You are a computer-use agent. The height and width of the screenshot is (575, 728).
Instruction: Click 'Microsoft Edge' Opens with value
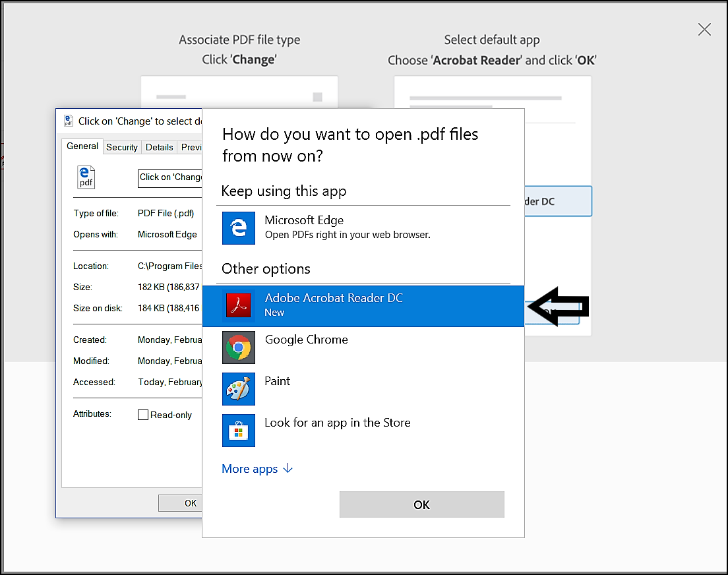click(167, 235)
